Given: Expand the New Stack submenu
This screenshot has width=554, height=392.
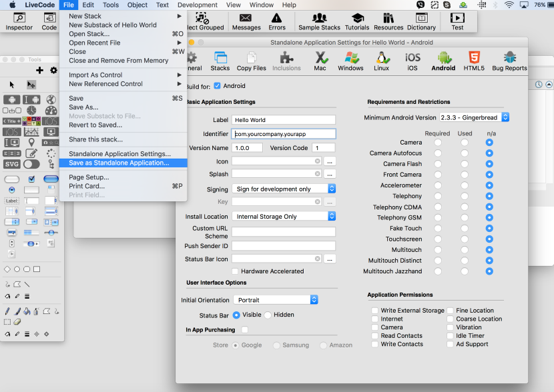Looking at the screenshot, I should click(x=123, y=16).
